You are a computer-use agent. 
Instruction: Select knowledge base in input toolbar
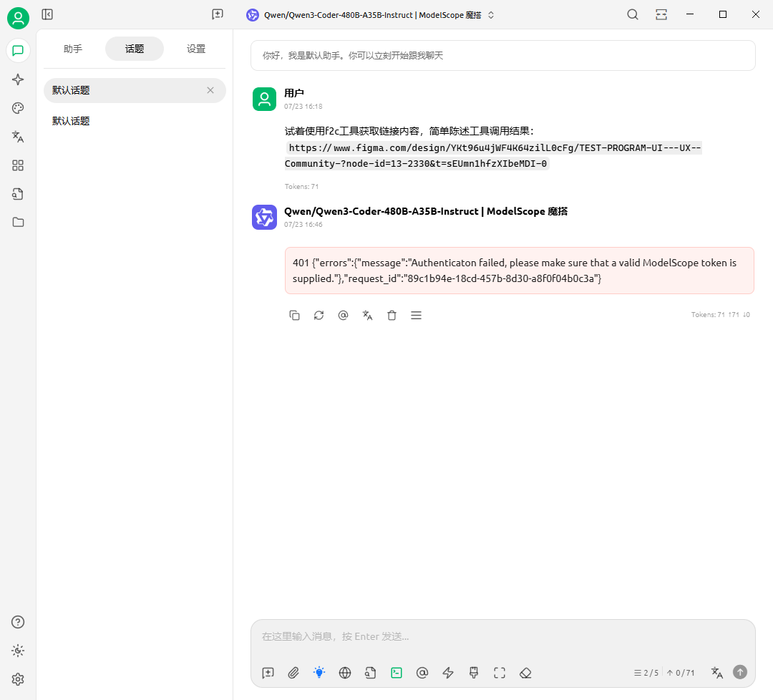[371, 673]
